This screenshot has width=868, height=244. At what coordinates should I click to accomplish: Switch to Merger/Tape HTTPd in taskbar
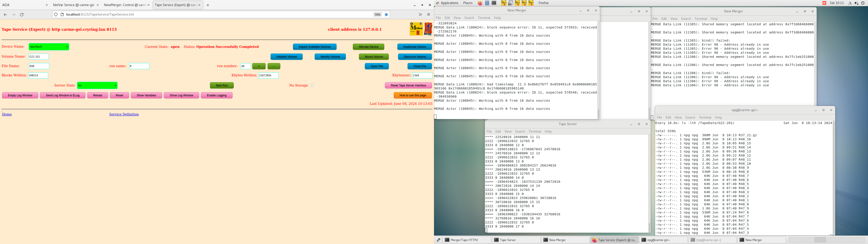[x=467, y=240]
